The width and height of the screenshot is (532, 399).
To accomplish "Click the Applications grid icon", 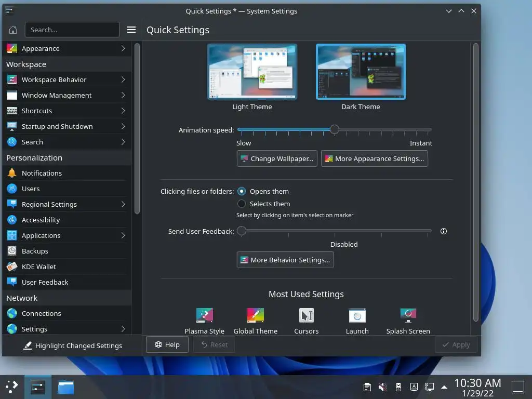I will 12,235.
